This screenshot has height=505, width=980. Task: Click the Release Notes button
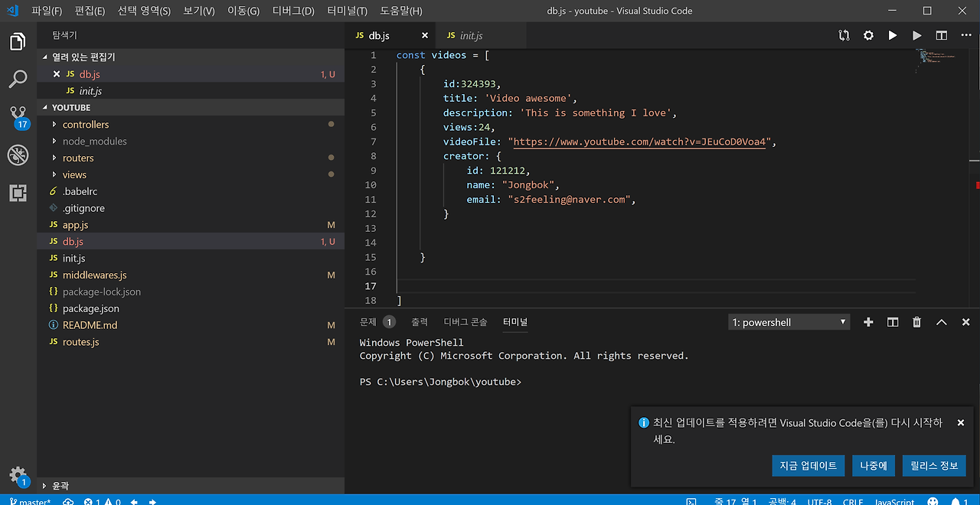[x=933, y=465]
